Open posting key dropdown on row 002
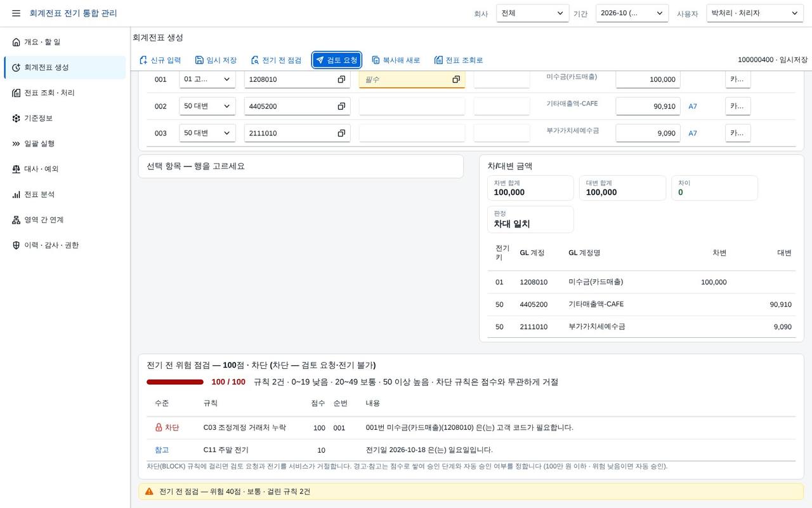The height and width of the screenshot is (508, 812). tap(207, 106)
